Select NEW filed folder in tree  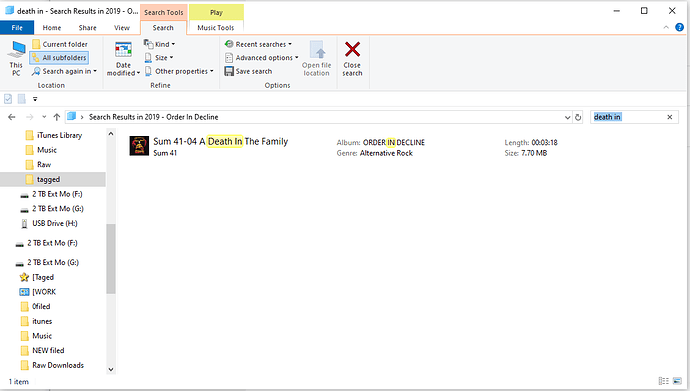[43, 351]
